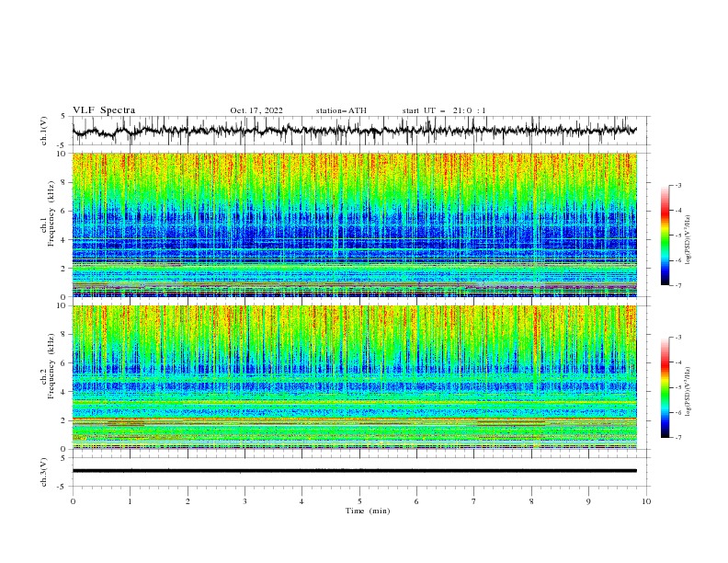Viewport: 728px width, 563px height.
Task: Click the ch.2 frequency tick label "6"
Action: point(63,363)
